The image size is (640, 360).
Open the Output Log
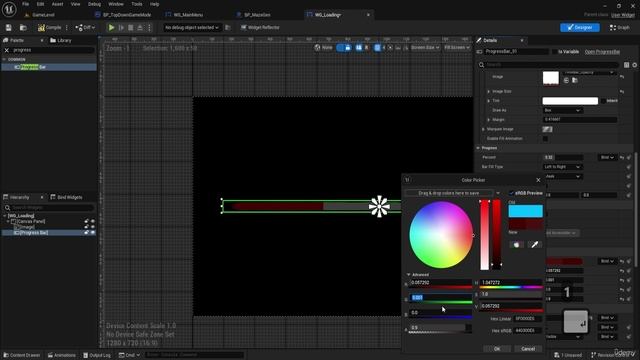pyautogui.click(x=97, y=355)
